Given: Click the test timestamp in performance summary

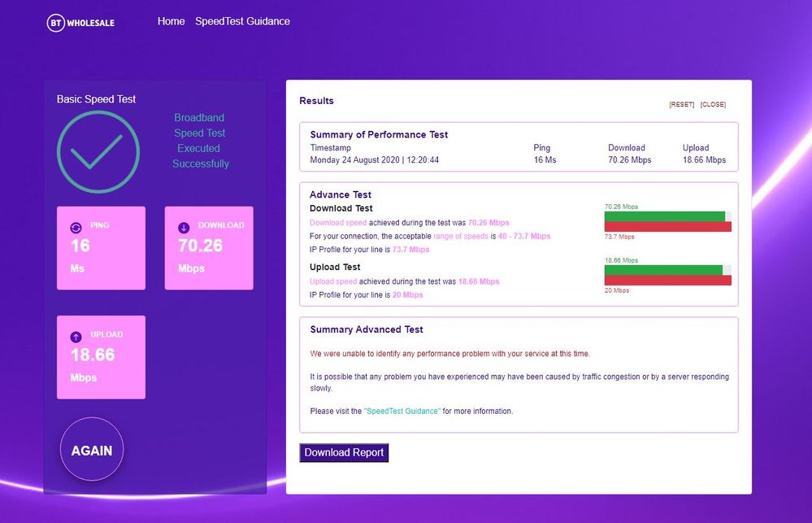Looking at the screenshot, I should tap(374, 160).
